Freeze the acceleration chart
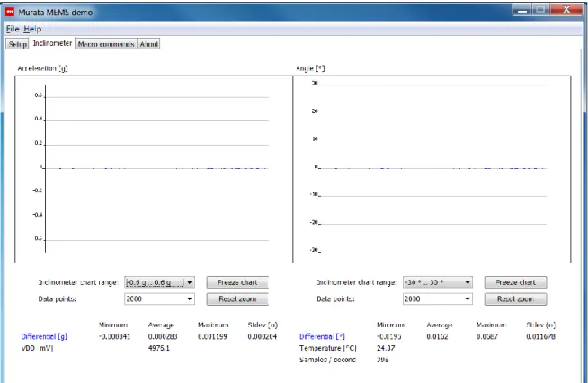 237,282
